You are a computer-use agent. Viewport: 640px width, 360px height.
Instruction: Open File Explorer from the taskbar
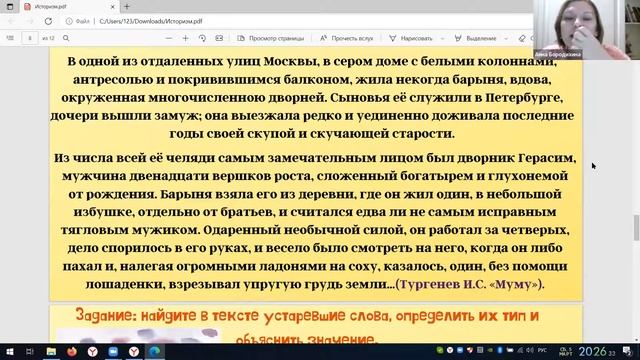pyautogui.click(x=51, y=351)
